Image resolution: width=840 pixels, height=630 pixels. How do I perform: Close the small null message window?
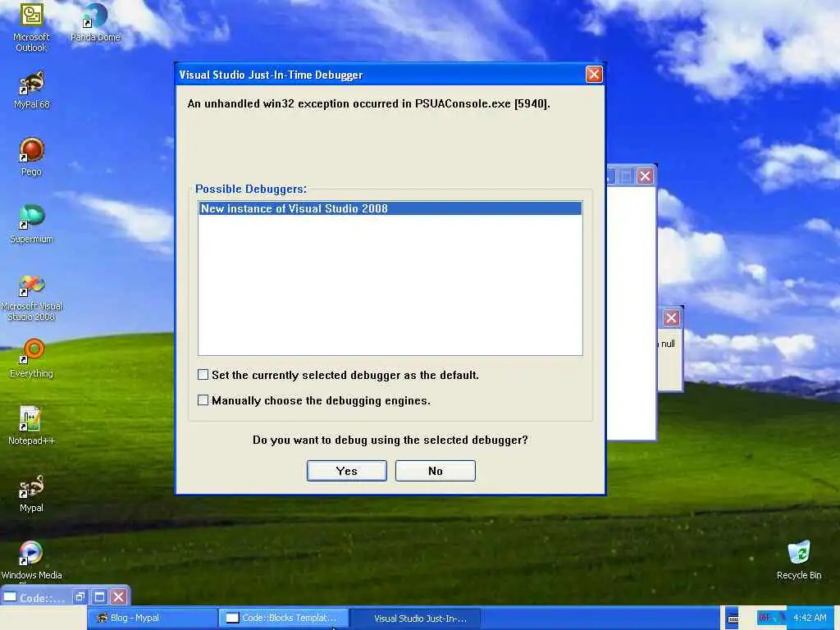(671, 318)
